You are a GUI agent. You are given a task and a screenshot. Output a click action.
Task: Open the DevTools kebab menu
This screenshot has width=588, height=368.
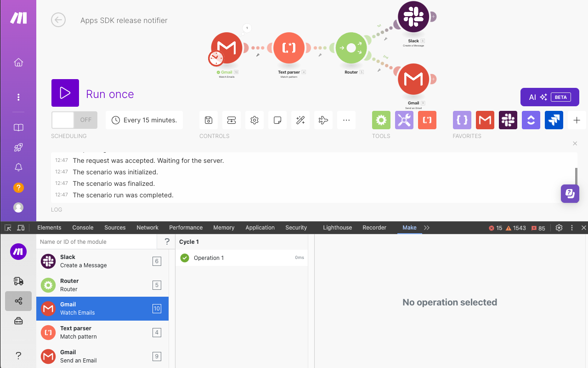point(572,228)
